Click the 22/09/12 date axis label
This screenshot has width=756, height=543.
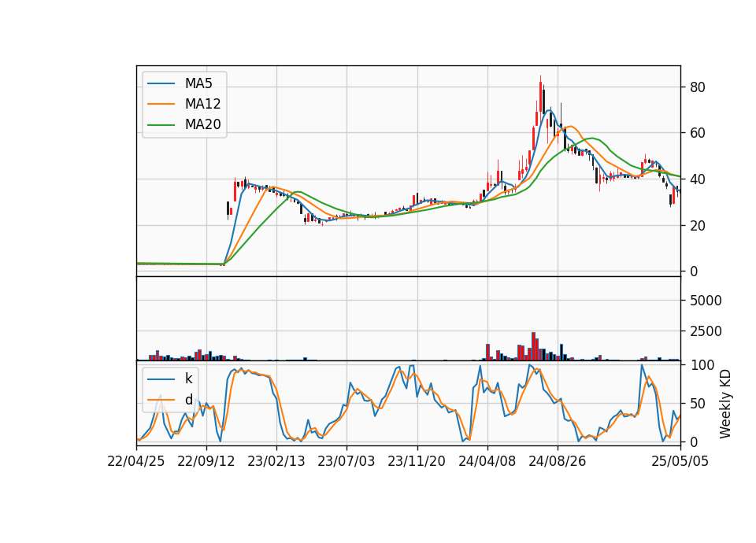pyautogui.click(x=206, y=461)
